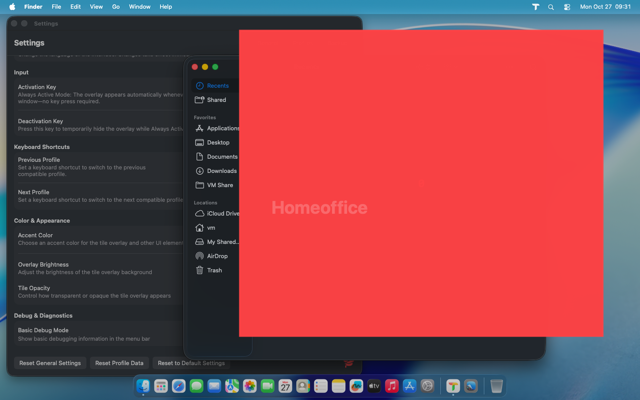The image size is (640, 400).
Task: Open Contacts from the Dock
Action: (303, 386)
